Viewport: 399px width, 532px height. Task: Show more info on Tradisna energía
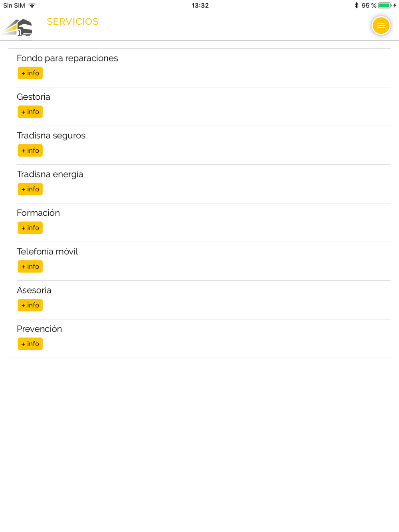[x=30, y=189]
